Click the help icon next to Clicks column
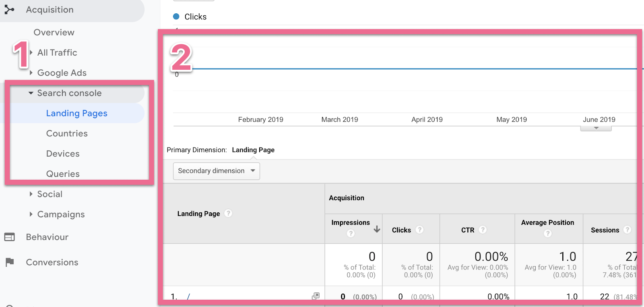This screenshot has height=307, width=644. coord(419,230)
